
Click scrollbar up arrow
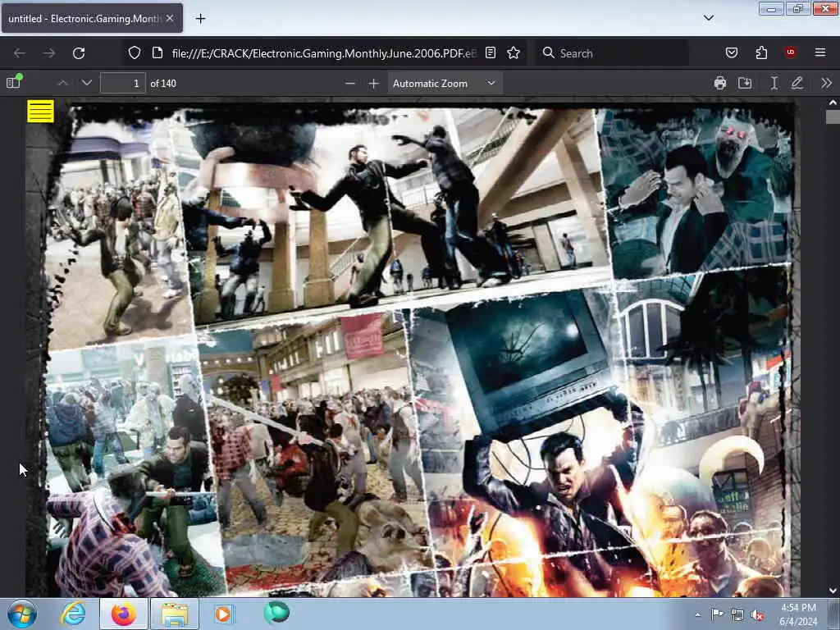click(x=833, y=103)
